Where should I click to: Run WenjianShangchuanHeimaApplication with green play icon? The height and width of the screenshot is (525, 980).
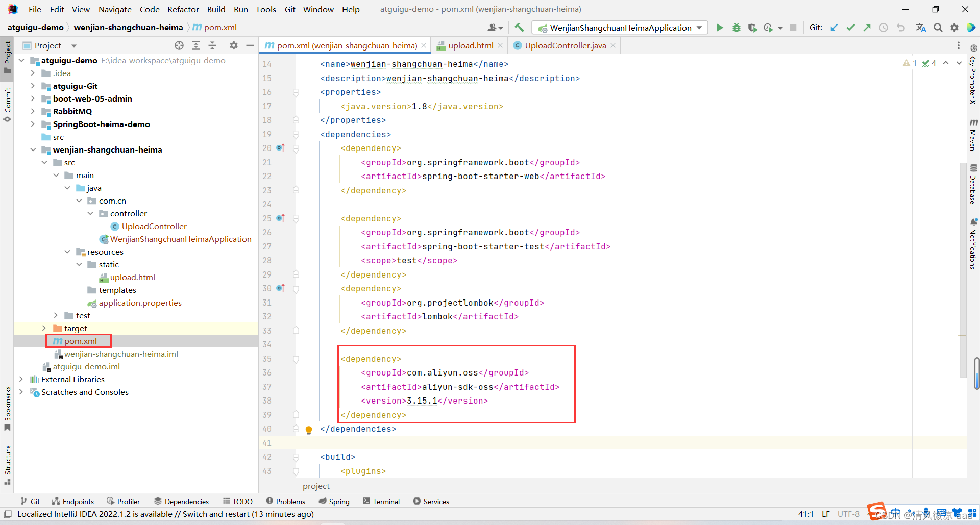[x=720, y=28]
